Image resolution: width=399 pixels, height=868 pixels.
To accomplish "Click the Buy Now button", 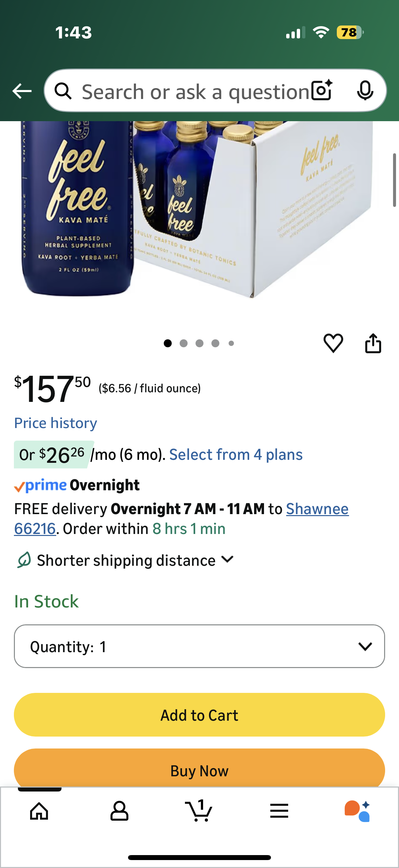I will coord(199,770).
